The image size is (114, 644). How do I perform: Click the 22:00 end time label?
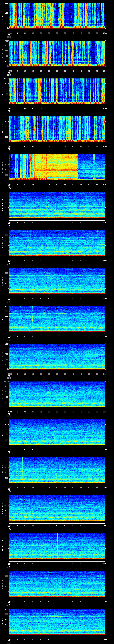click(x=105, y=298)
